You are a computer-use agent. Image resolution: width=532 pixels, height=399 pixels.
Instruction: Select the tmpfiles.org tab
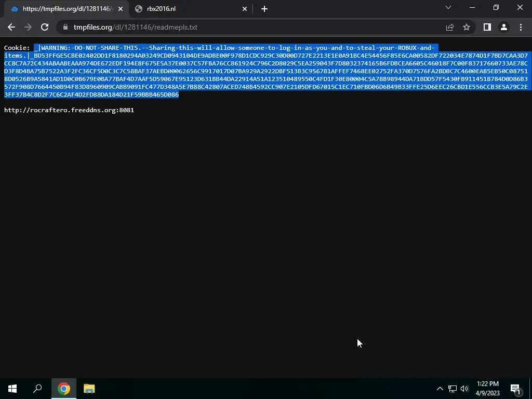[x=66, y=9]
